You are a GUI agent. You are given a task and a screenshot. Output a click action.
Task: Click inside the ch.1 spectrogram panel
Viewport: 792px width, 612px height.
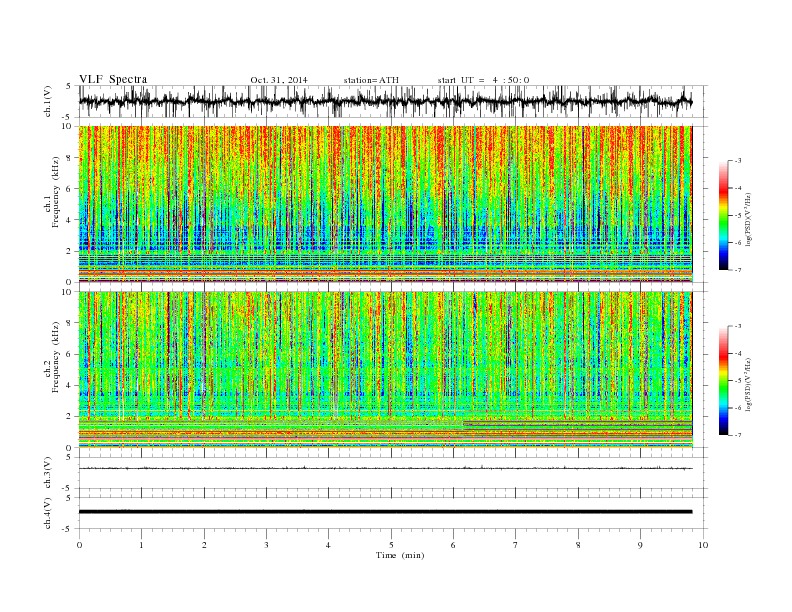click(x=385, y=204)
